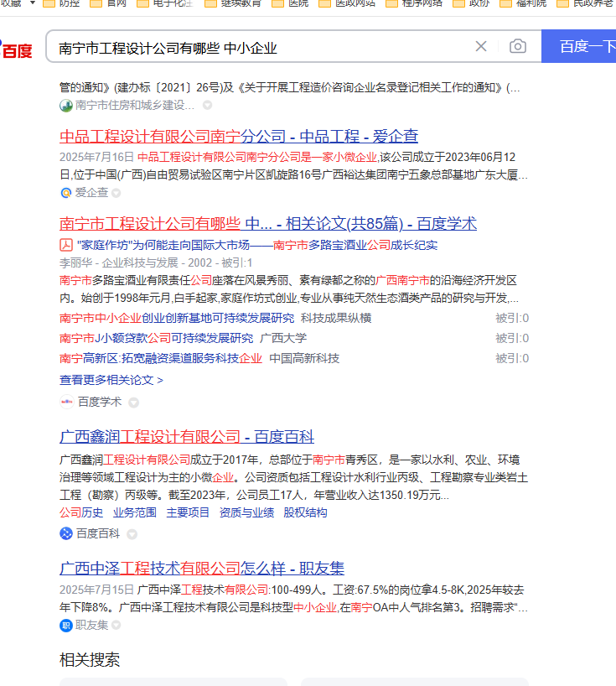Viewport: 616px width, 686px height.
Task: Expand 查看更多相关论文 link
Action: click(111, 380)
